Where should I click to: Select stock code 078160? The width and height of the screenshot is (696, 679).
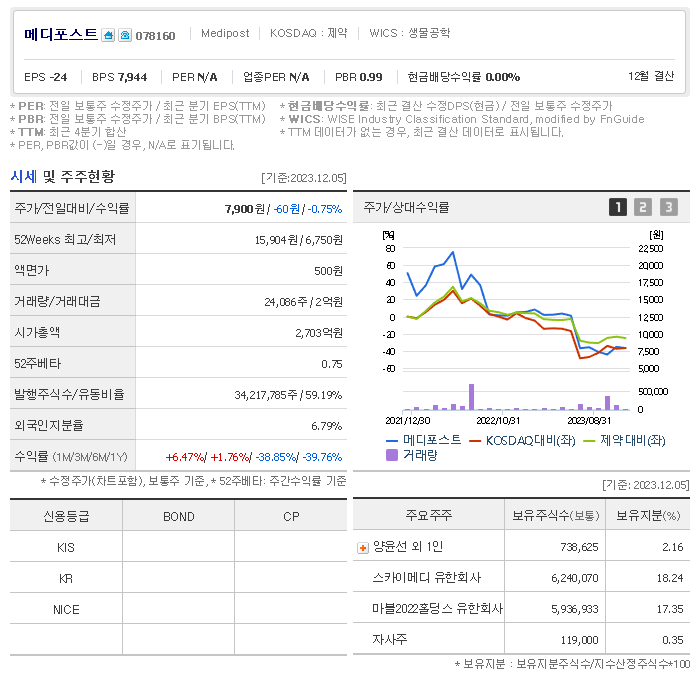[155, 36]
